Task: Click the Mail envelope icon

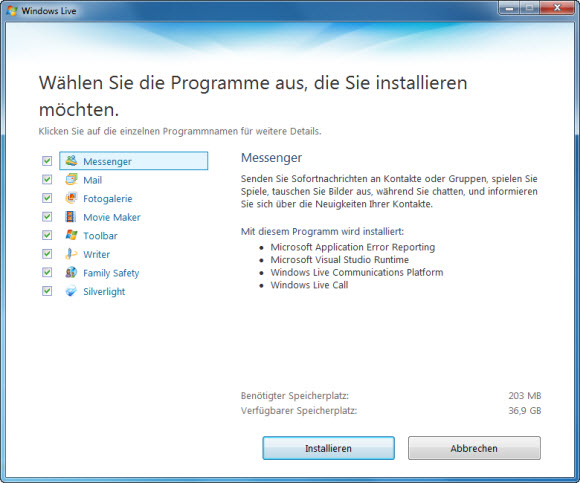Action: click(71, 179)
